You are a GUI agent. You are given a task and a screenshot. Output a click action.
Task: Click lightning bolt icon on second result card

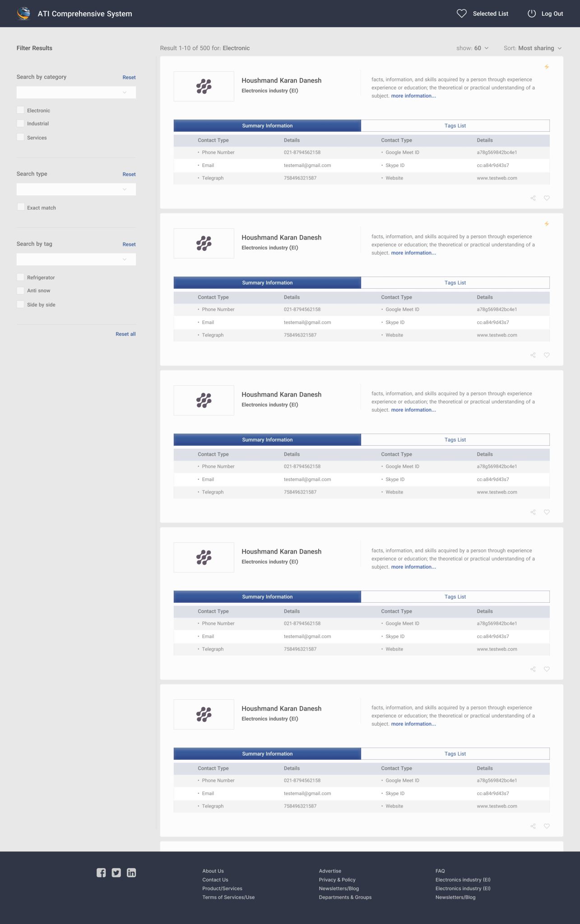(547, 224)
